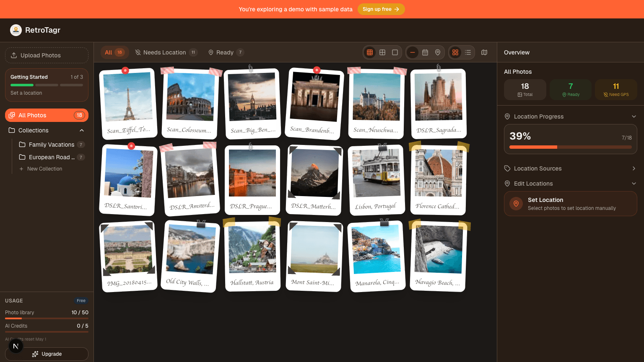The width and height of the screenshot is (644, 362).
Task: Click the RetroTagr logo icon
Action: 16,30
